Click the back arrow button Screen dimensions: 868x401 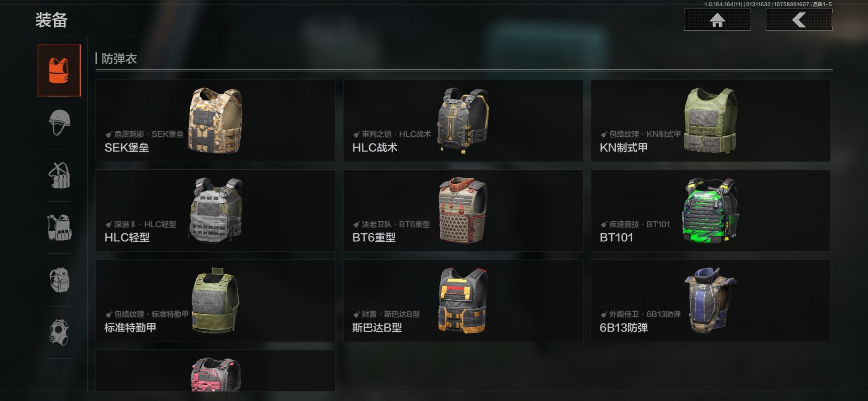[x=799, y=20]
